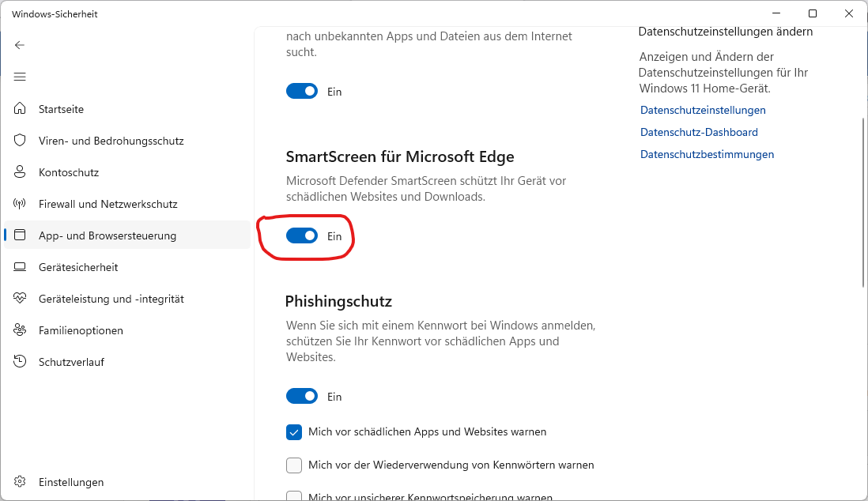Uncheck Mich vor schädlichen Apps und Websites warnen
This screenshot has width=868, height=501.
point(294,432)
